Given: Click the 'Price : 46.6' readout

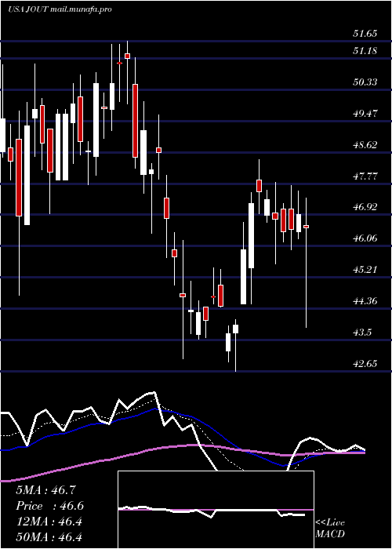Looking at the screenshot, I should tap(49, 506).
